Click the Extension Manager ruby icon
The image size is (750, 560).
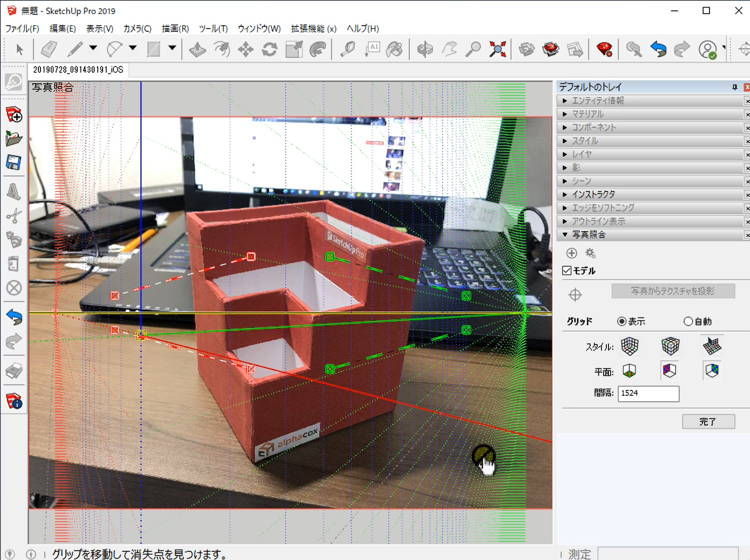pos(604,49)
